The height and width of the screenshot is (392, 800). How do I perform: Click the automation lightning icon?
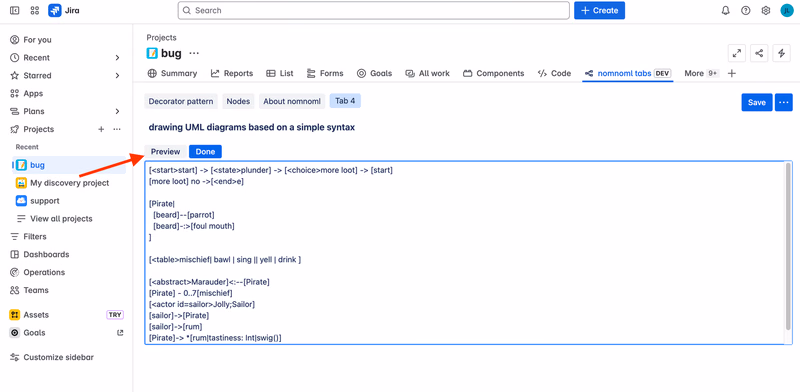tap(782, 53)
